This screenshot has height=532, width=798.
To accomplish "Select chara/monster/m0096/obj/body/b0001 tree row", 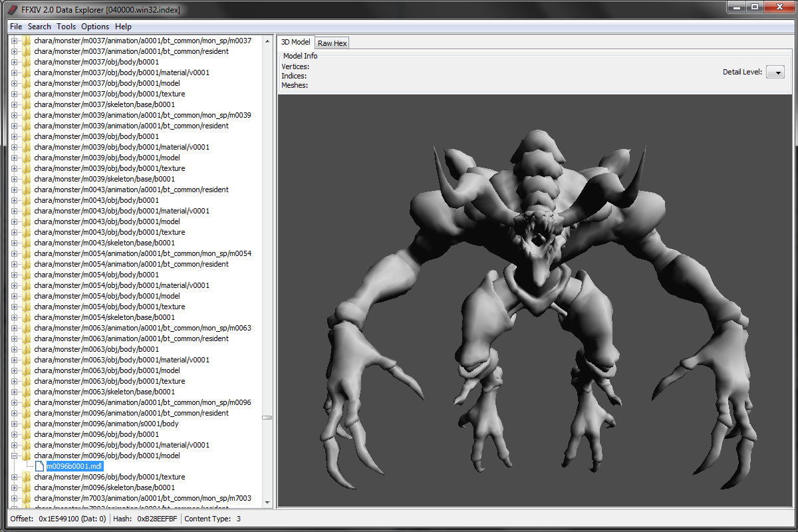I will pos(96,434).
